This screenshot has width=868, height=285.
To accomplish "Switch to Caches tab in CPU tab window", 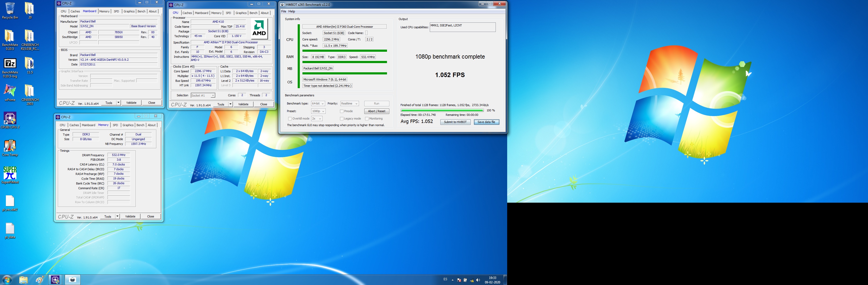I will 187,13.
